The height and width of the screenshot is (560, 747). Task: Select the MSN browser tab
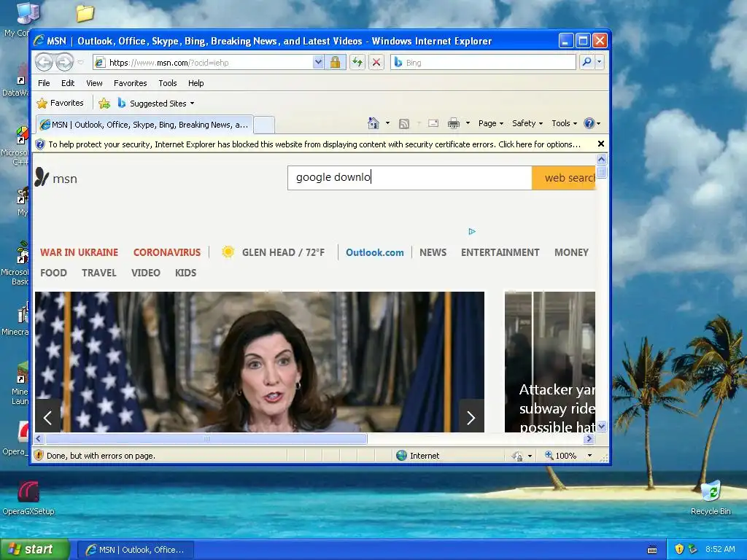click(144, 125)
